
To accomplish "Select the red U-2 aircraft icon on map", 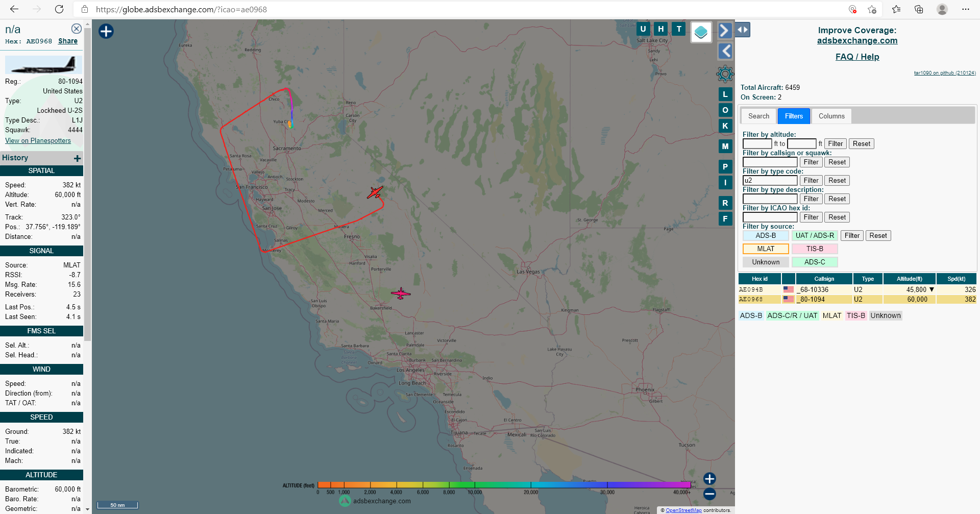I will 375,192.
